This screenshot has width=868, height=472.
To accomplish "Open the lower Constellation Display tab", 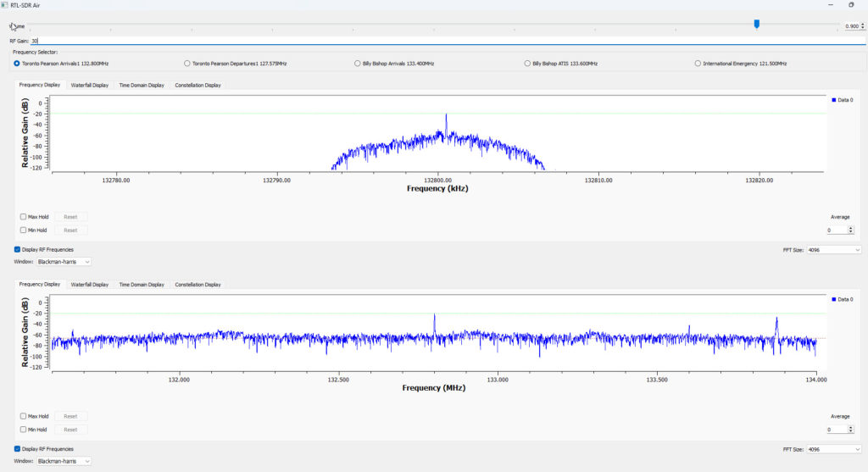I will coord(198,285).
